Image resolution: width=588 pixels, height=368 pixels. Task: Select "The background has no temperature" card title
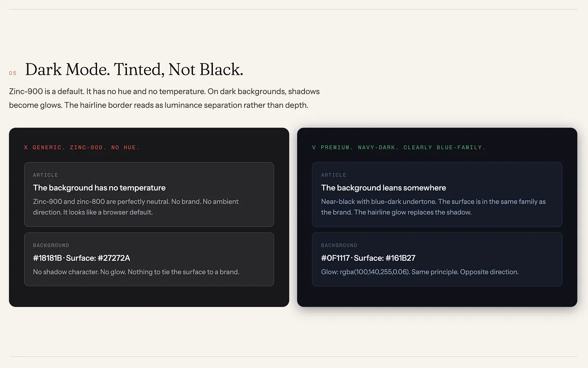(x=99, y=188)
